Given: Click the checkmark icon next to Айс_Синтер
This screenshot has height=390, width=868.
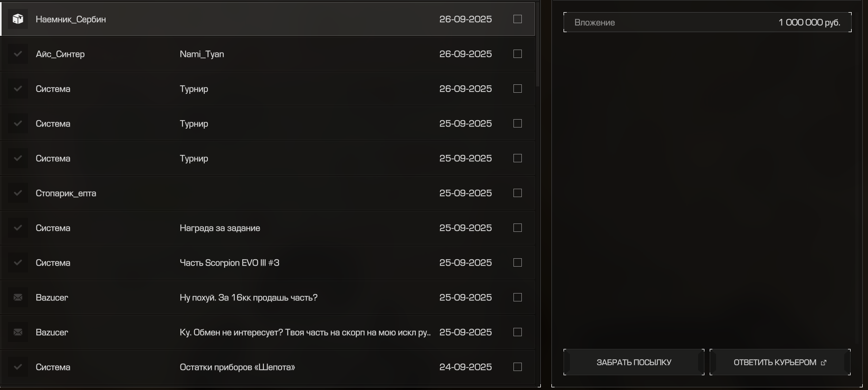Looking at the screenshot, I should pos(18,54).
